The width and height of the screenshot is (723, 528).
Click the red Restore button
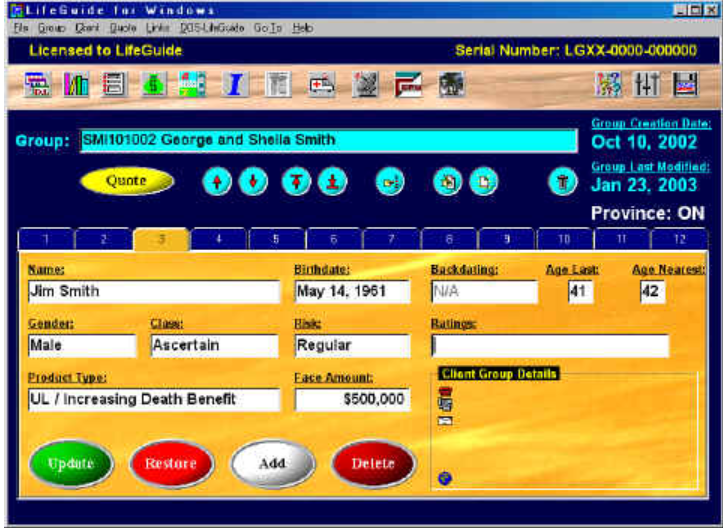(x=172, y=463)
